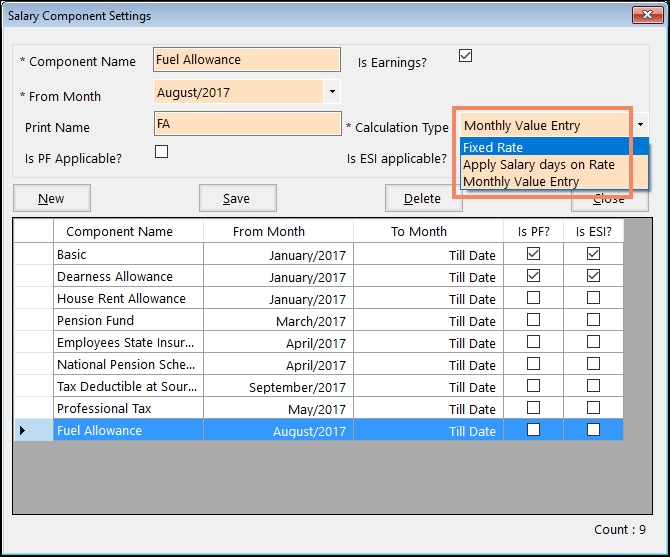670x557 pixels.
Task: Edit the Component Name field
Action: (247, 59)
